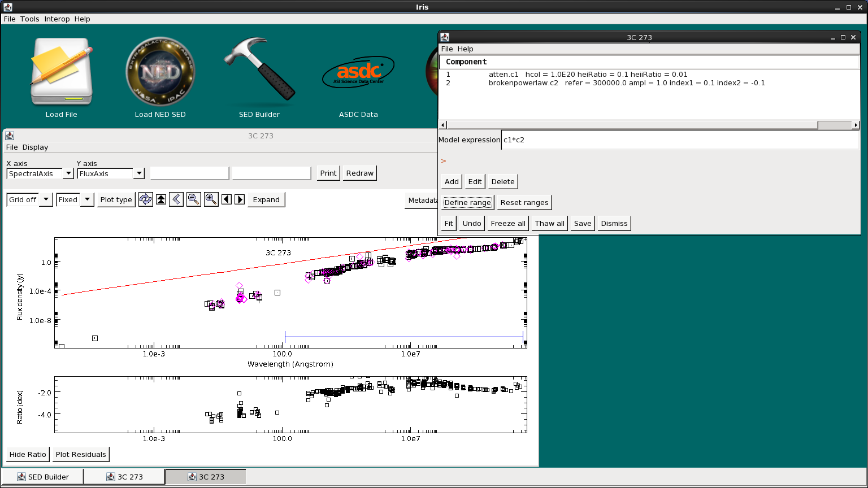868x488 pixels.
Task: Click the Delete component button
Action: (x=503, y=181)
